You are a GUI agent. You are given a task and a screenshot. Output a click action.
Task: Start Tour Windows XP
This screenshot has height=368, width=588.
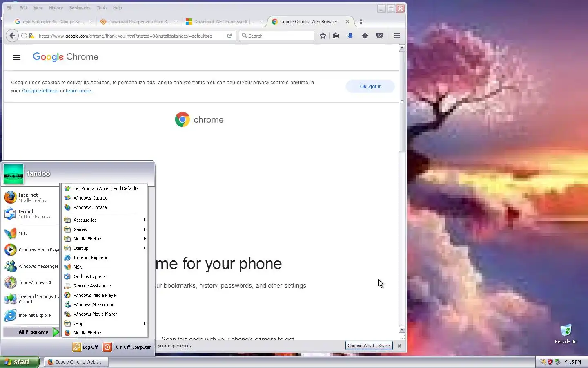pos(31,283)
